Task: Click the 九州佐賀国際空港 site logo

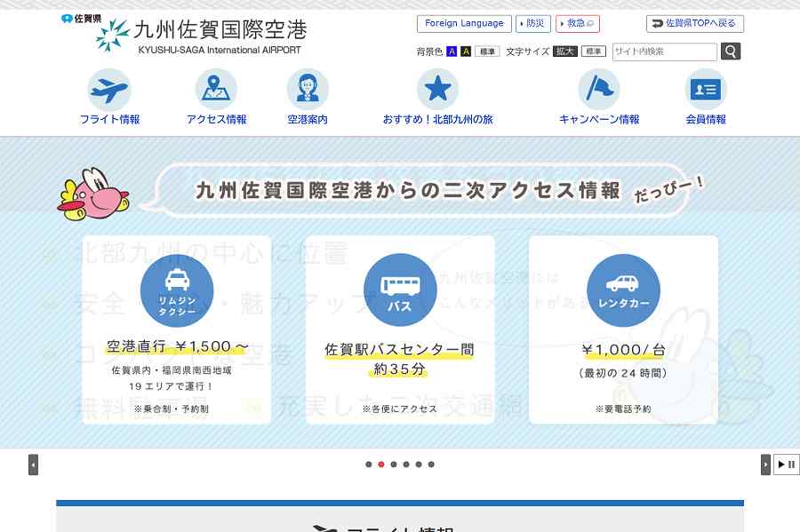Action: coord(202,36)
